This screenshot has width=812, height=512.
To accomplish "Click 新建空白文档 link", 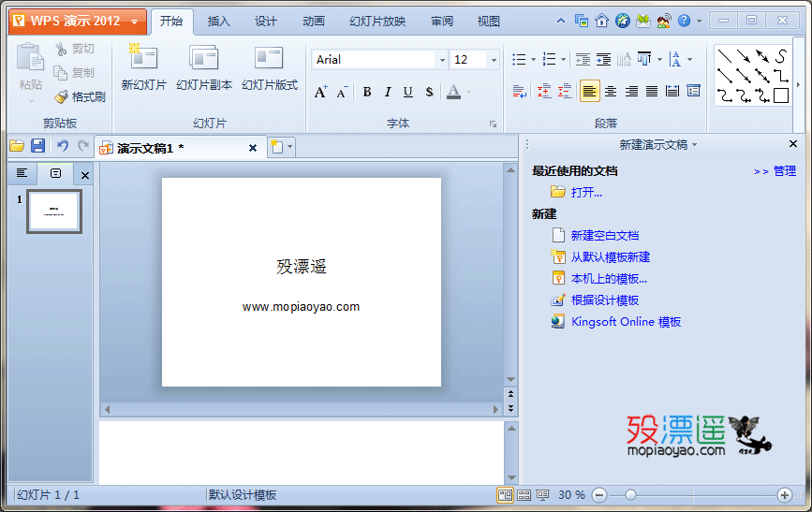I will (x=605, y=236).
